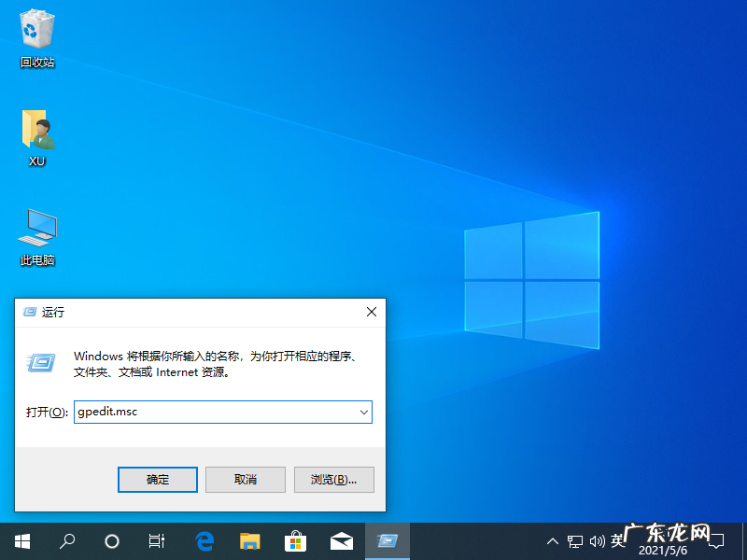The image size is (747, 560).
Task: Open the gpedit.msc history dropdown
Action: click(364, 412)
